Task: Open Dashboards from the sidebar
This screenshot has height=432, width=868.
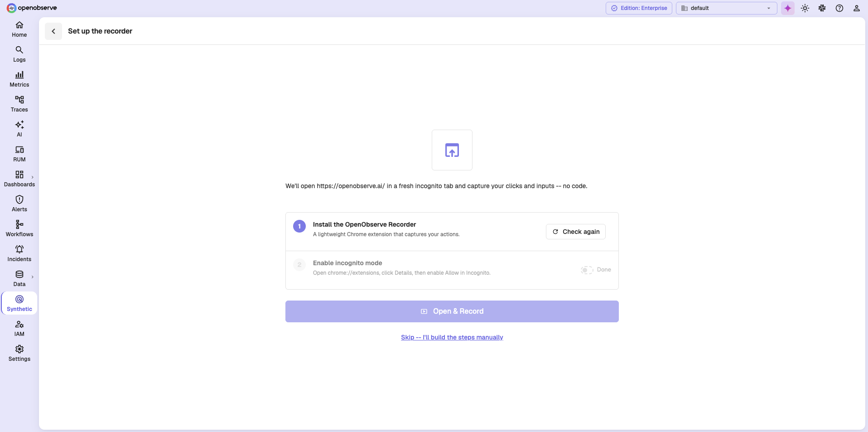Action: (x=19, y=179)
